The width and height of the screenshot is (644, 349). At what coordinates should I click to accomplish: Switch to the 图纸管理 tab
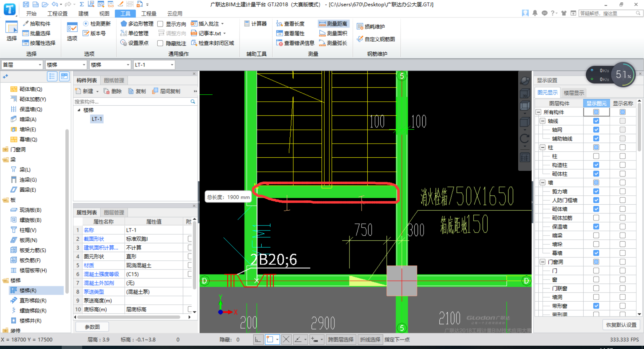(114, 80)
